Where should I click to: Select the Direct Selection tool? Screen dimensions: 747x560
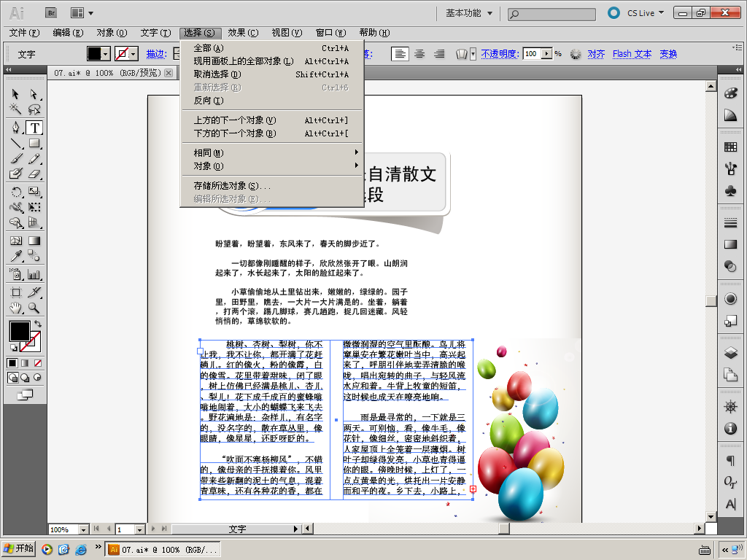coord(34,94)
